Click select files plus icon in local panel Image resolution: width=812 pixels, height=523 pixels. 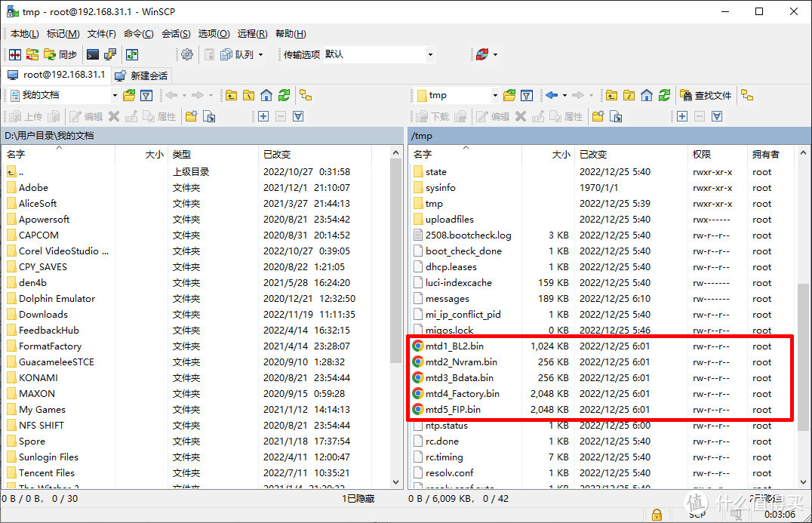tap(263, 116)
